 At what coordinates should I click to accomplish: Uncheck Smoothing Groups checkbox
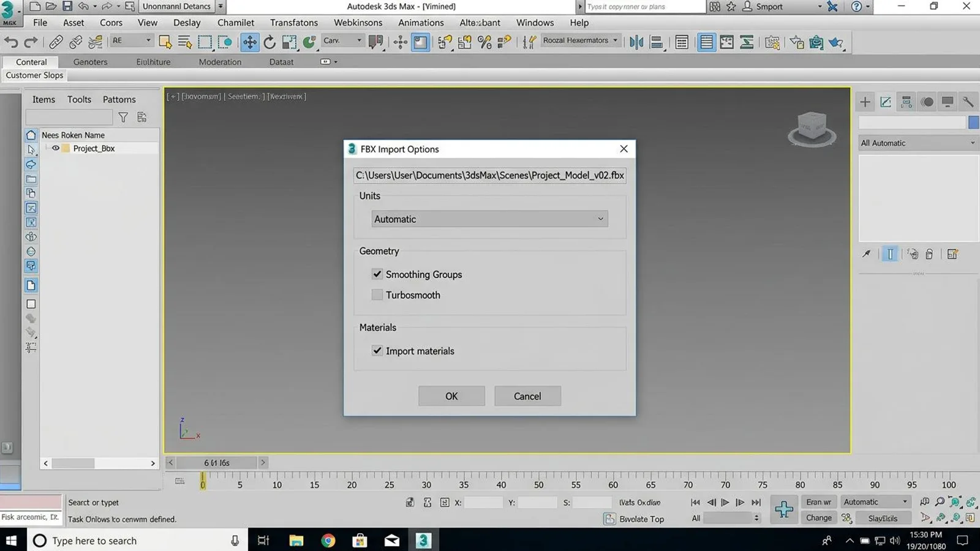[377, 274]
